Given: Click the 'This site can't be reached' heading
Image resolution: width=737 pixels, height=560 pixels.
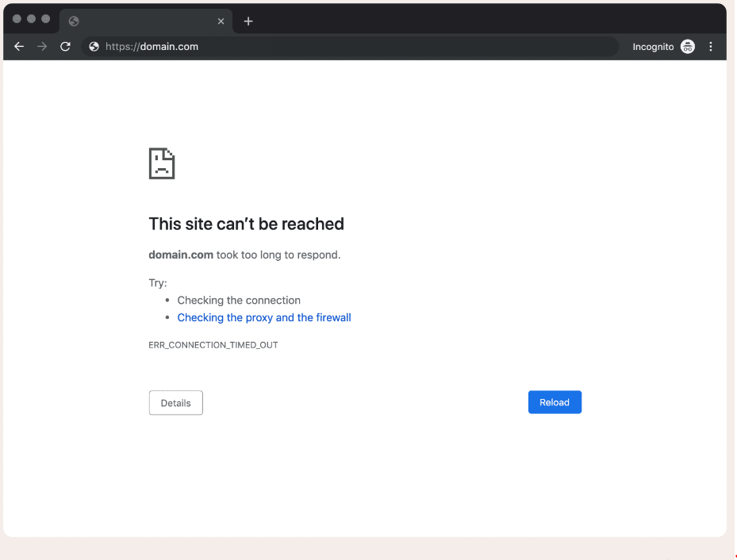Looking at the screenshot, I should point(246,224).
